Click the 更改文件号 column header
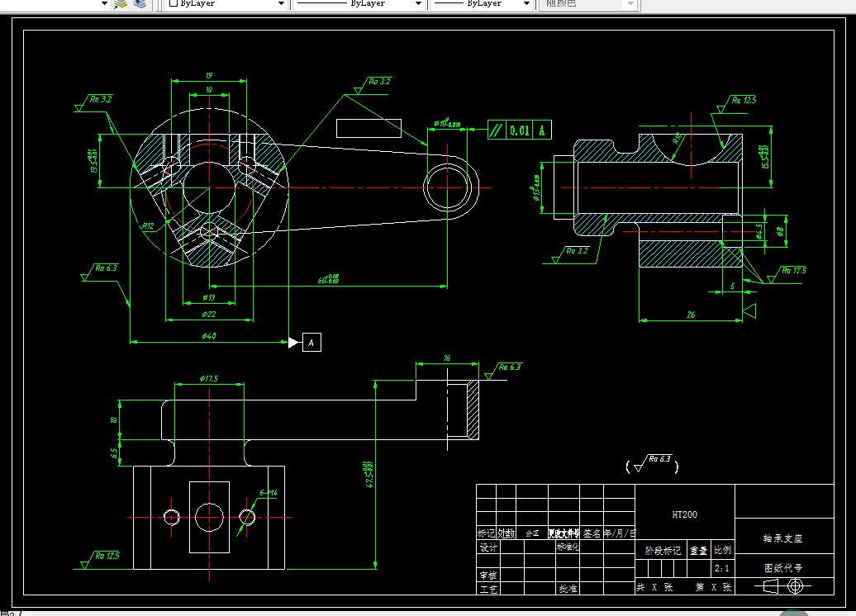This screenshot has height=616, width=856. [x=564, y=533]
